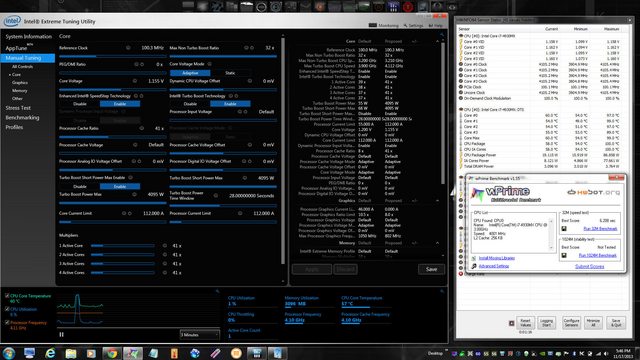Open Monitoring in XTU top bar
This screenshot has width=640, height=360.
384,25
